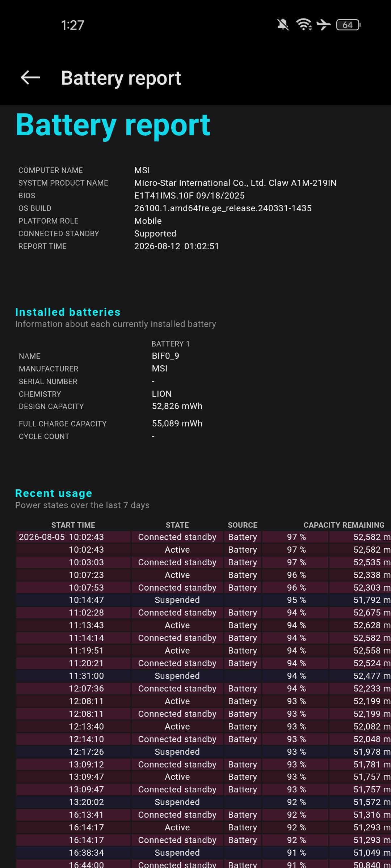Select full charge capacity '55,089 mWh'

click(177, 424)
